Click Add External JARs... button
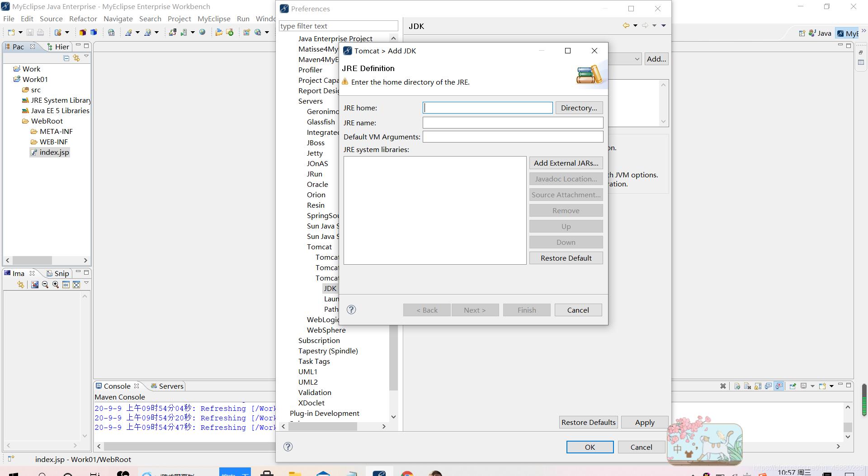Image resolution: width=868 pixels, height=476 pixels. (x=566, y=163)
